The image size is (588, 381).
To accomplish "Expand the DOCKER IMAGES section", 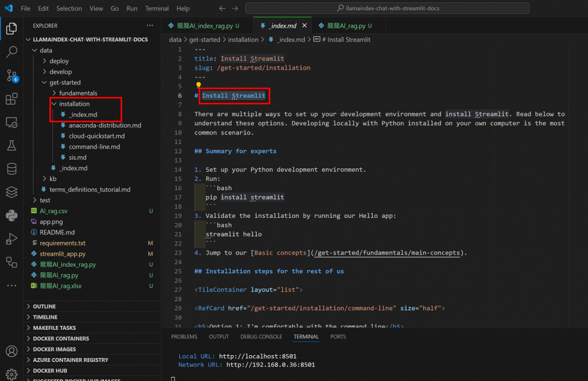I will point(92,349).
